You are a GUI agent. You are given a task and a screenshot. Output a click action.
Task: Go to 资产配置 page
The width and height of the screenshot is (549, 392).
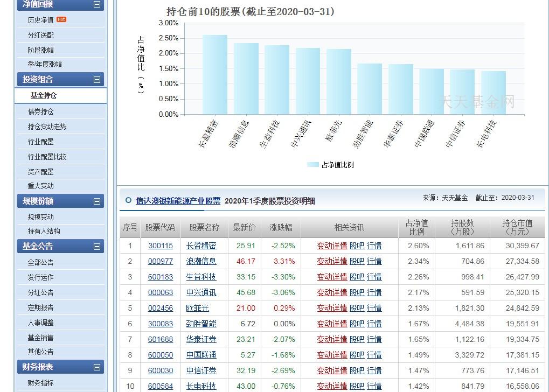click(x=40, y=172)
